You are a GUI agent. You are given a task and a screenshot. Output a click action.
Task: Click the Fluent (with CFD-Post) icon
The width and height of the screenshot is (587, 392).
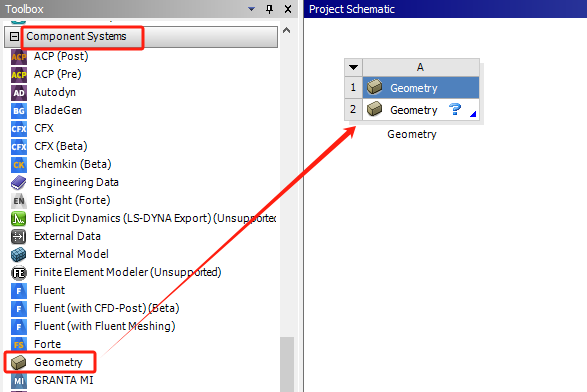point(19,309)
